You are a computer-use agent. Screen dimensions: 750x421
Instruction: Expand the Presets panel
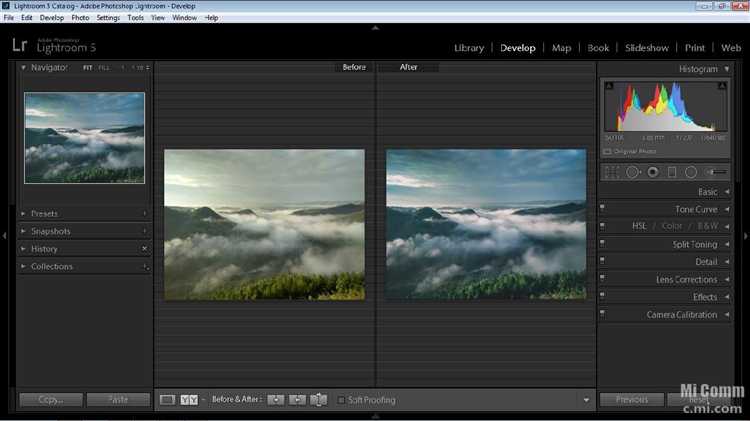click(23, 213)
